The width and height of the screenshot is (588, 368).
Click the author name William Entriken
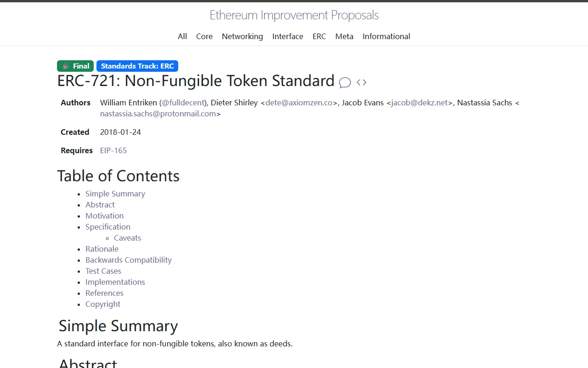tap(129, 103)
